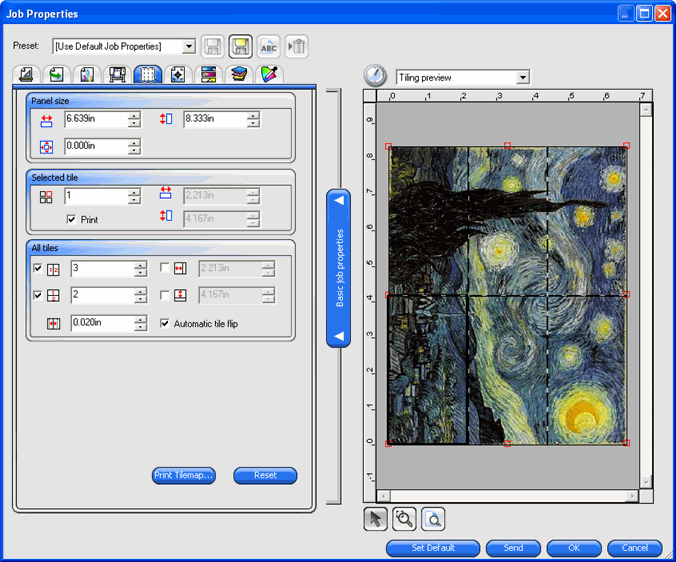Select the Tiling tab with grid icon
676x562 pixels.
(147, 74)
